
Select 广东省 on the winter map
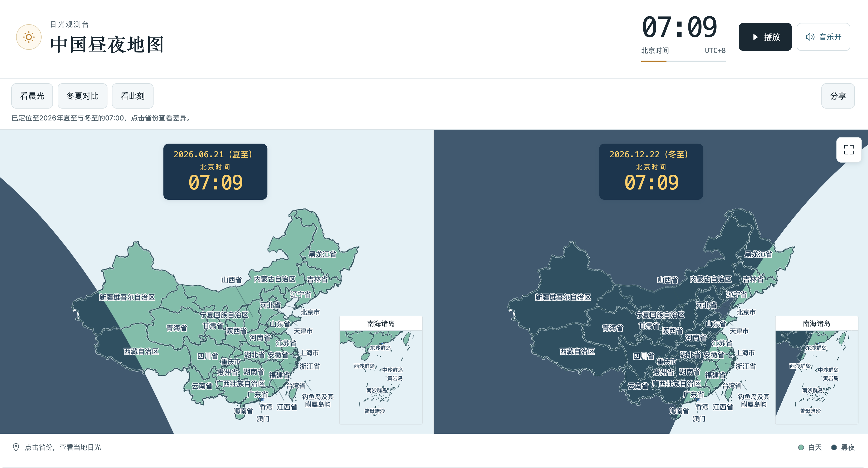pyautogui.click(x=693, y=394)
